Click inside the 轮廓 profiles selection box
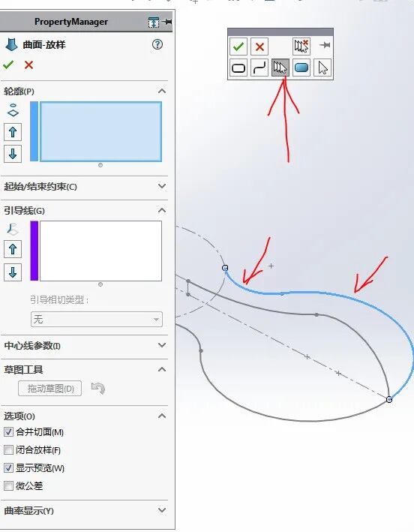The height and width of the screenshot is (532, 414). pos(100,131)
